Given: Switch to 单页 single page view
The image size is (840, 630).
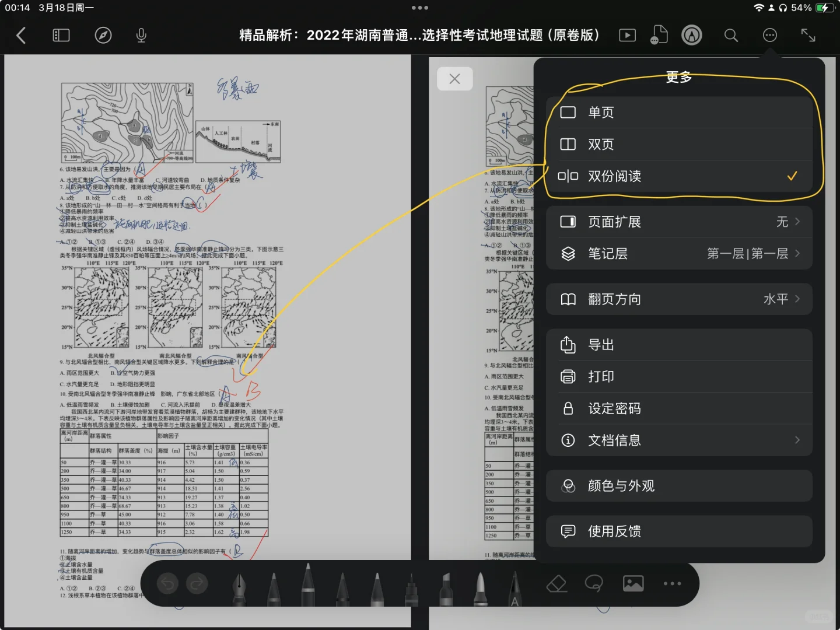Looking at the screenshot, I should (679, 112).
